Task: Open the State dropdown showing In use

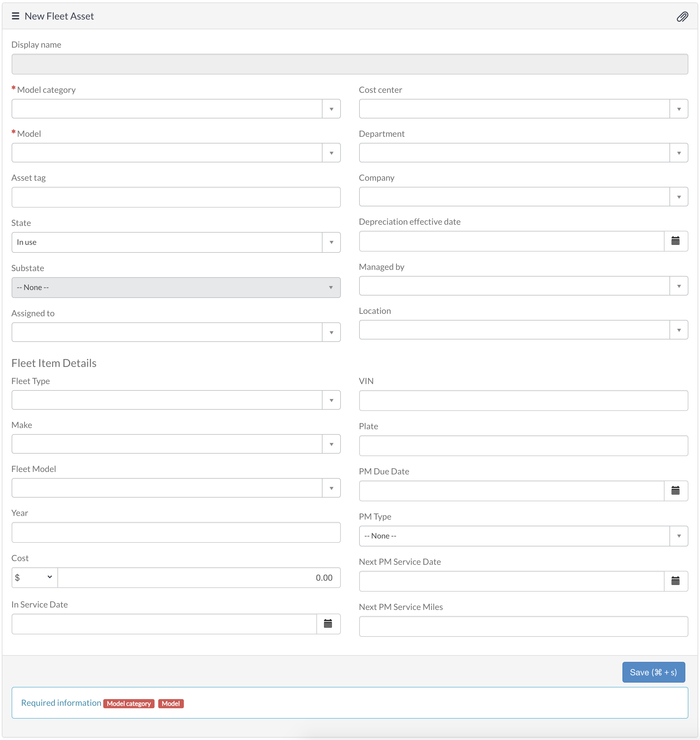Action: tap(176, 242)
